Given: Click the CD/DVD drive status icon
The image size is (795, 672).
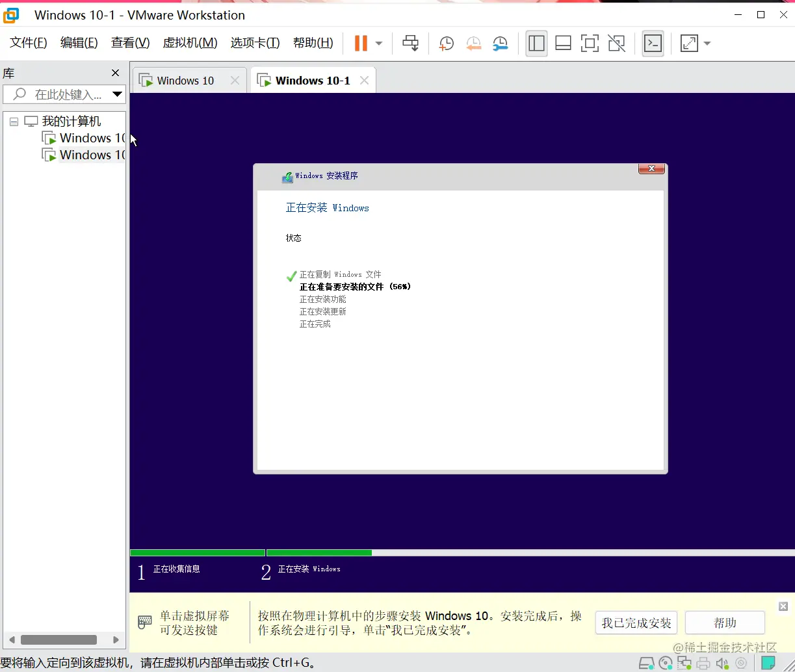Looking at the screenshot, I should (666, 664).
